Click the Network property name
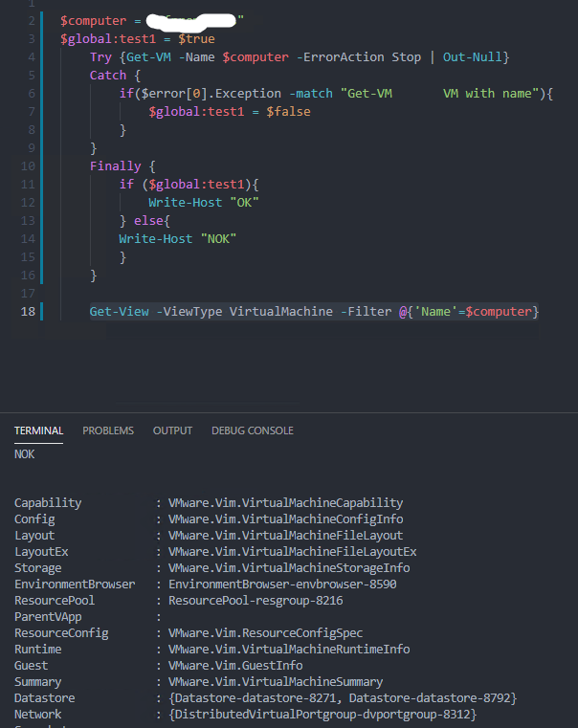The width and height of the screenshot is (578, 728). [37, 714]
